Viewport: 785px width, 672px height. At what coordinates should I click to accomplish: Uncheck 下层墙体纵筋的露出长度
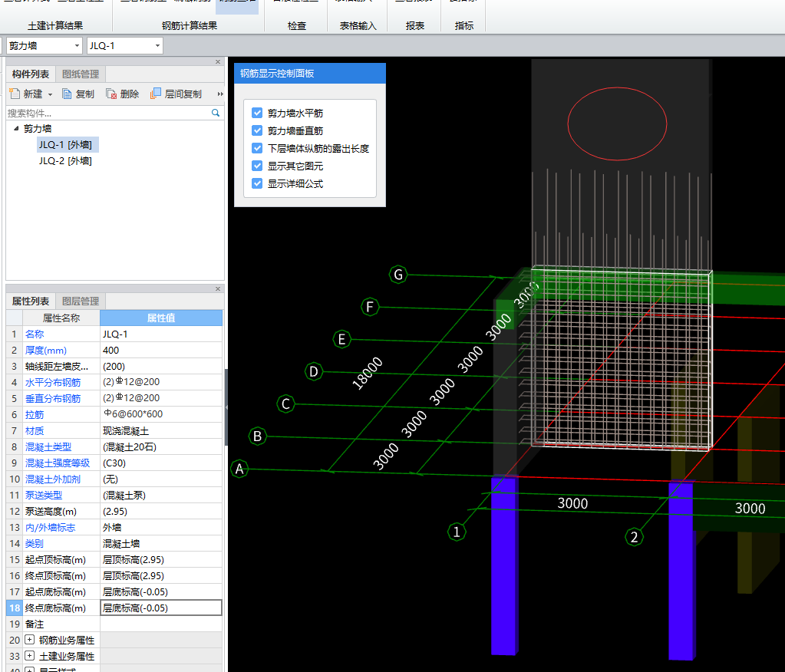tap(257, 148)
